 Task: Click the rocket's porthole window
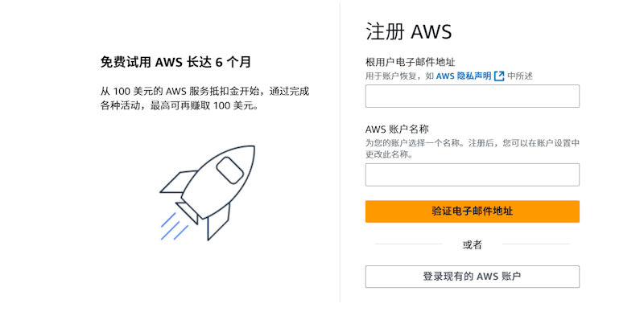[229, 170]
